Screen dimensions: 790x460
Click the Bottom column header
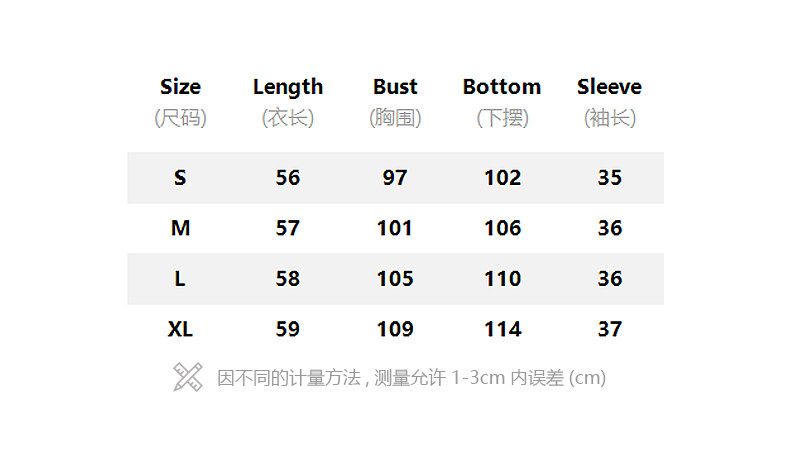tap(502, 87)
